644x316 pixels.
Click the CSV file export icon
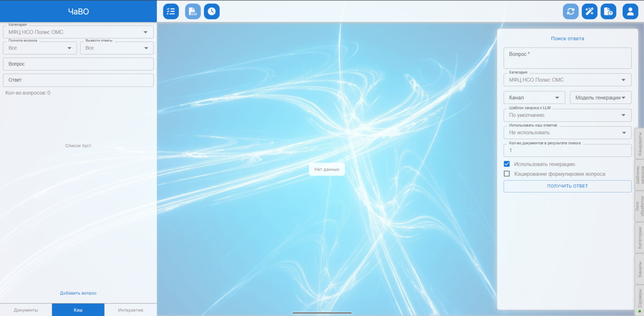tap(193, 11)
